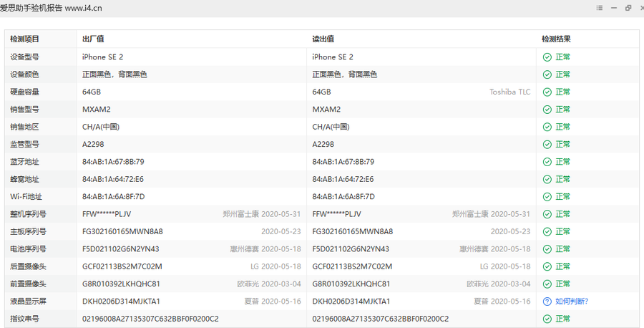The image size is (644, 328).
Task: Restore down the report window
Action: point(628,8)
